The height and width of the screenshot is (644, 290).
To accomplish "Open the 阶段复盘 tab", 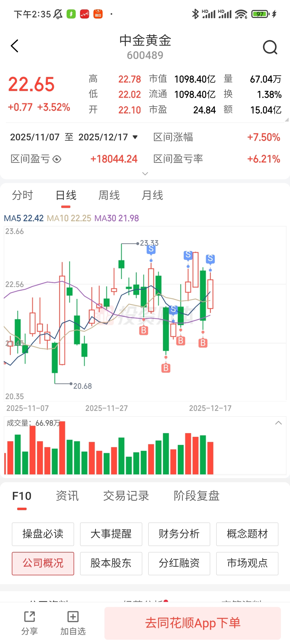I will click(x=197, y=496).
